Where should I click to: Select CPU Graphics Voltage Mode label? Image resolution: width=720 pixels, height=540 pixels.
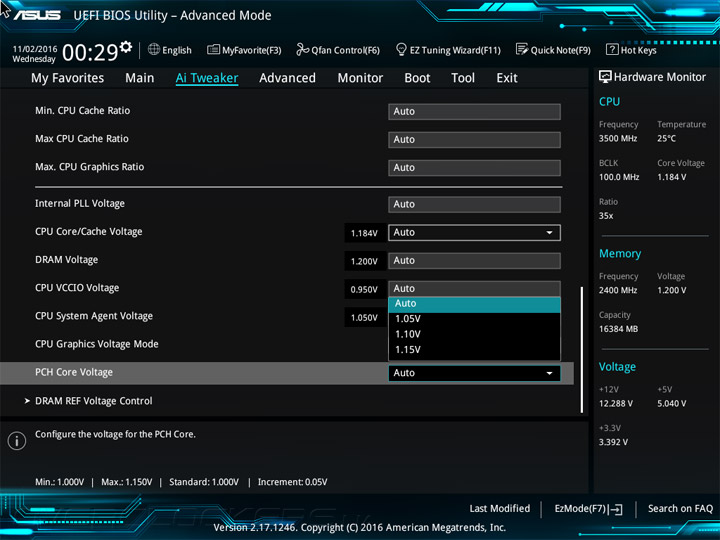point(97,344)
